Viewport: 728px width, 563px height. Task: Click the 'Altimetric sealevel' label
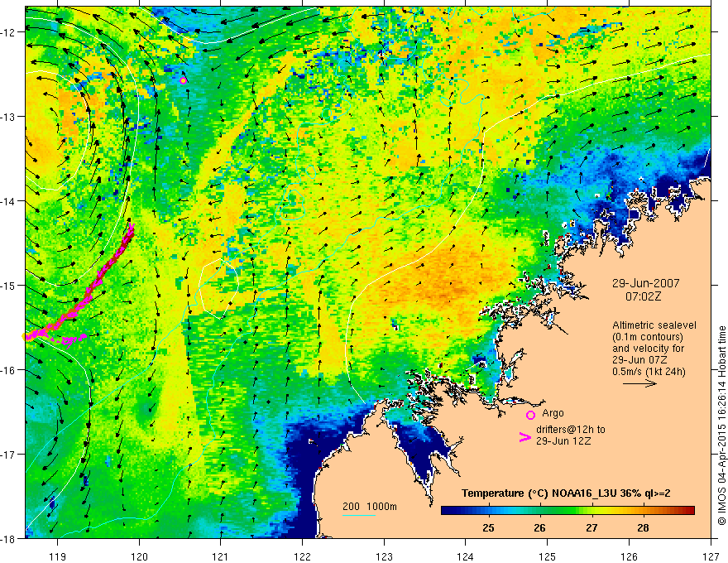(x=654, y=325)
